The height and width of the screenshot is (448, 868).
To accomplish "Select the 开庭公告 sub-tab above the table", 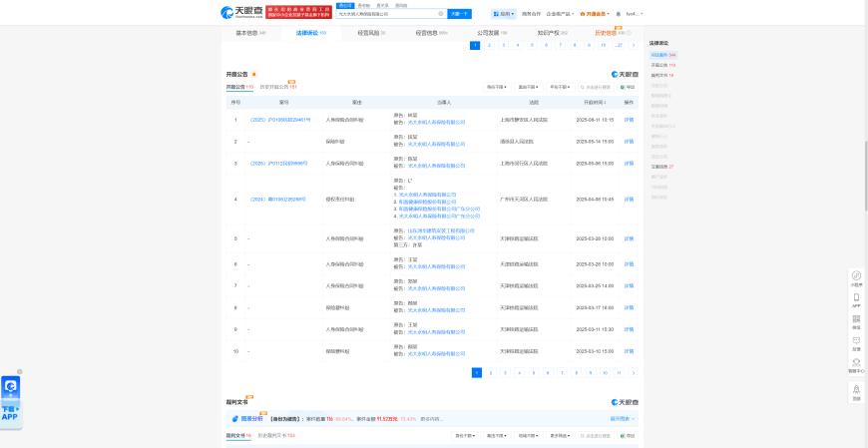I will click(x=239, y=87).
